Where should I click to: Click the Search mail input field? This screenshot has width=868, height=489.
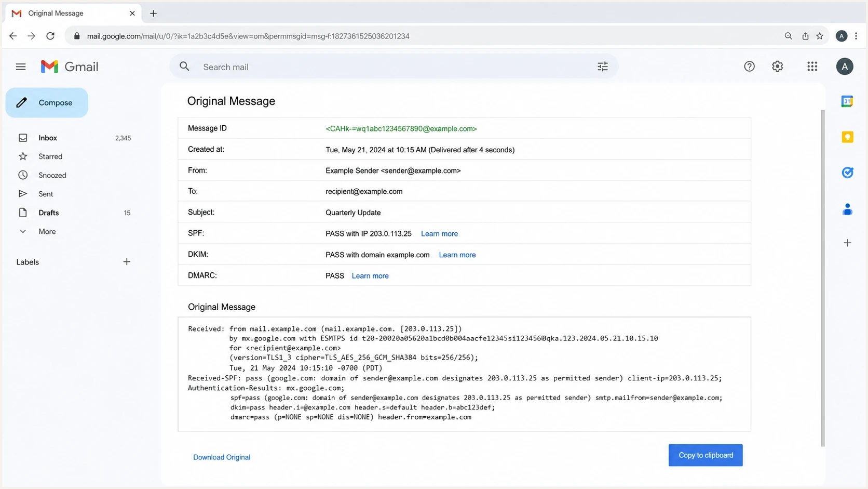(x=395, y=67)
